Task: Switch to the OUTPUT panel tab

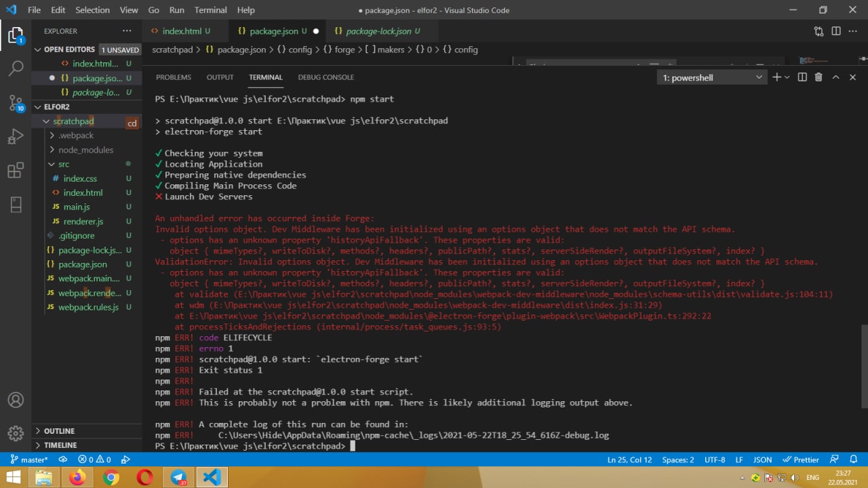Action: [220, 77]
